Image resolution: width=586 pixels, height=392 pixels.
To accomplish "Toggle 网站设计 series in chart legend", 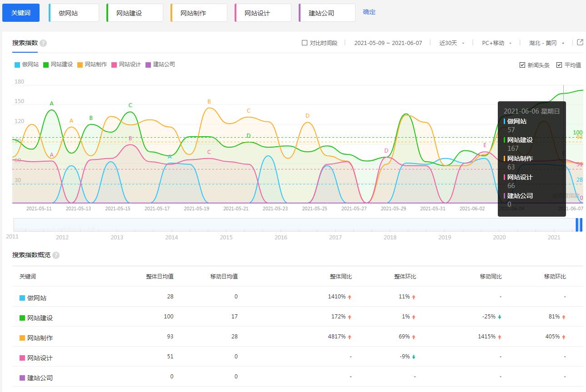I will 126,65.
